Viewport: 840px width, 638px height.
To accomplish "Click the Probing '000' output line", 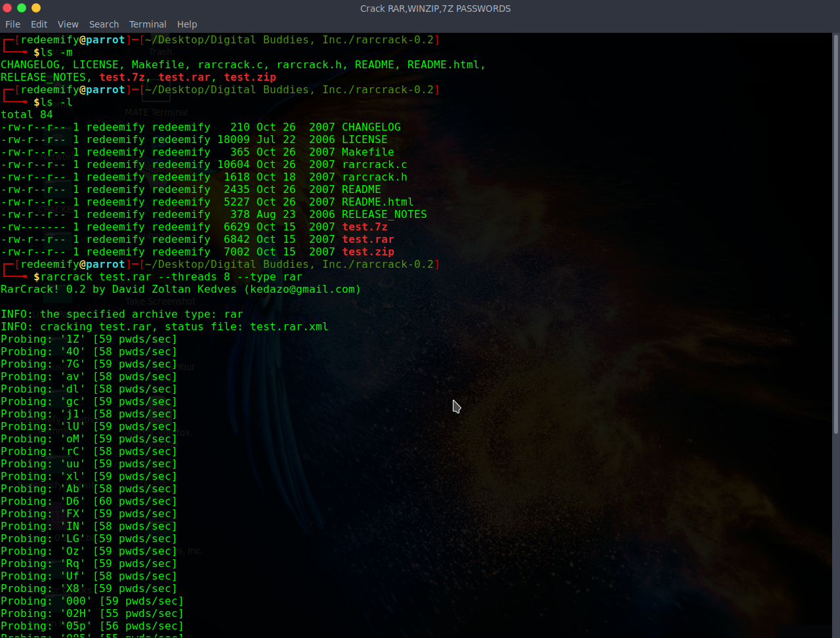I will [x=93, y=601].
